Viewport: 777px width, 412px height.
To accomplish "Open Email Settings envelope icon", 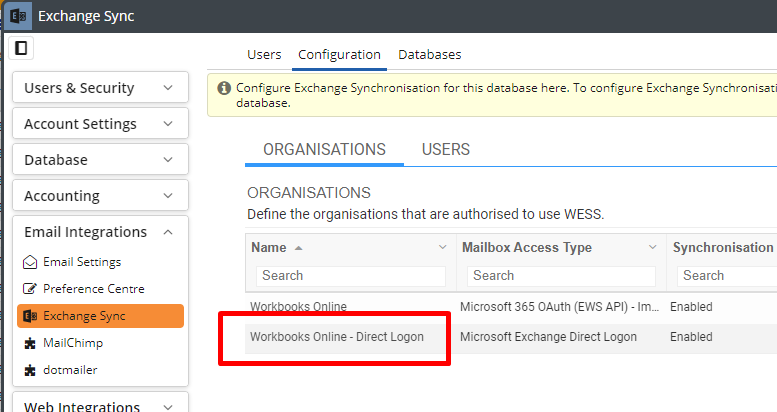I will 30,262.
